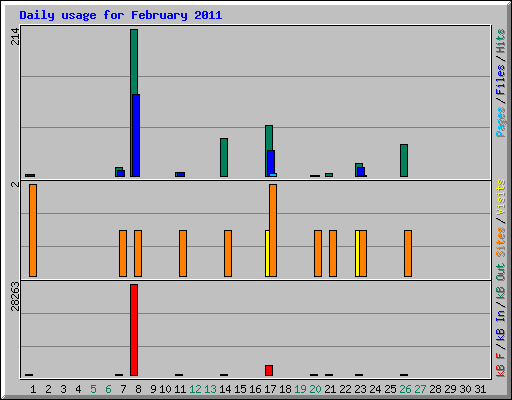Click day label 31 on the x-axis

480,389
